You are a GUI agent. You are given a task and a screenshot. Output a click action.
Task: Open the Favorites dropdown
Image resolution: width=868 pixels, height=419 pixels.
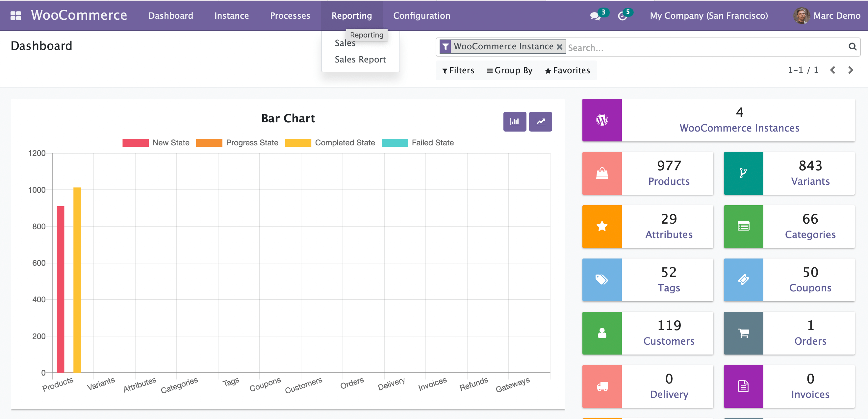pyautogui.click(x=568, y=70)
